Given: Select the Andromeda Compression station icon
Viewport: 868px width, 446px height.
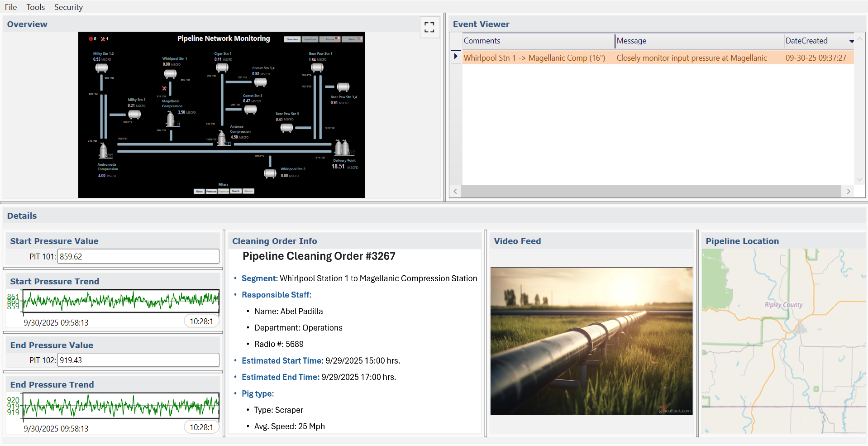Looking at the screenshot, I should 104,151.
